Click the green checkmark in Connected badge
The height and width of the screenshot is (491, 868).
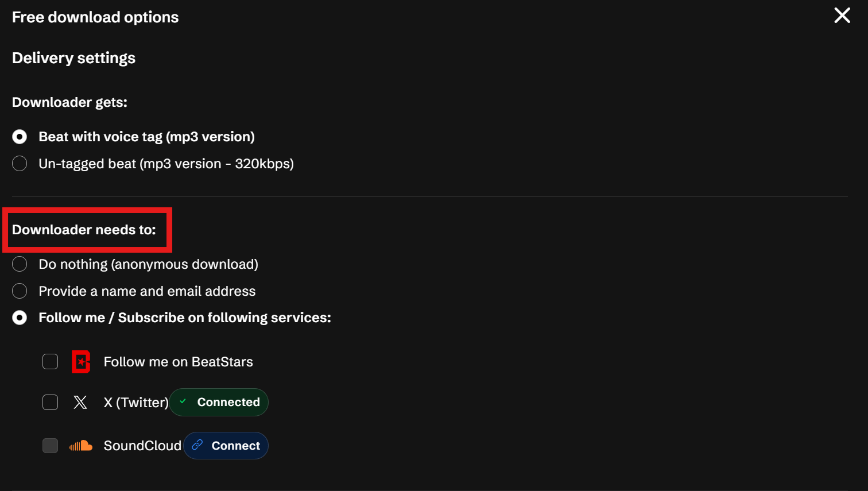point(183,402)
